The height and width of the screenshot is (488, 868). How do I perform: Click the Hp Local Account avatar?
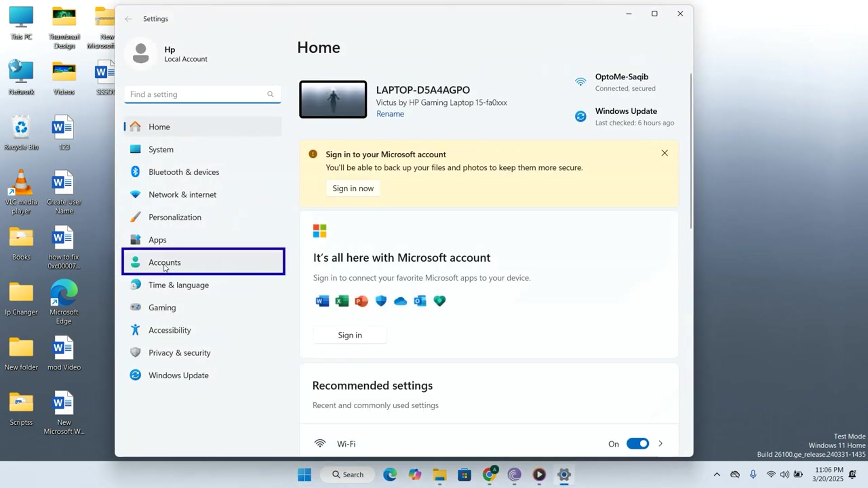pos(141,53)
